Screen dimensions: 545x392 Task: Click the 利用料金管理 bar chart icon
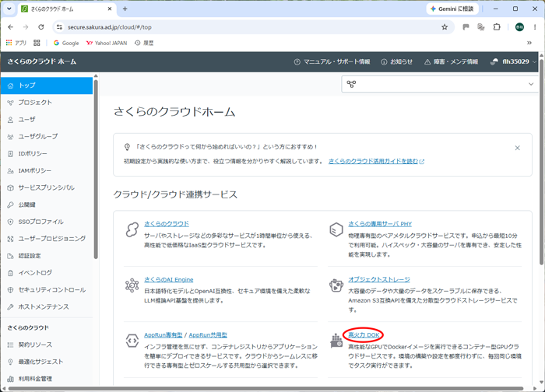[10, 379]
